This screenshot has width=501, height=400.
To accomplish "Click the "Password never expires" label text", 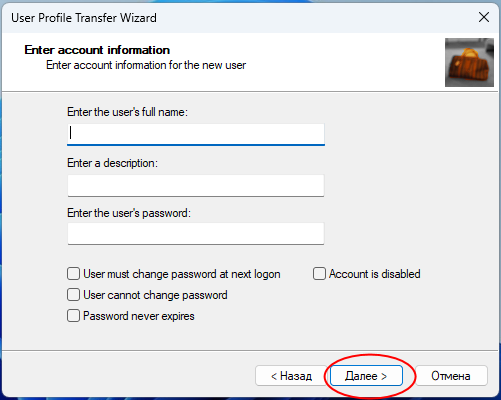I will tap(139, 316).
